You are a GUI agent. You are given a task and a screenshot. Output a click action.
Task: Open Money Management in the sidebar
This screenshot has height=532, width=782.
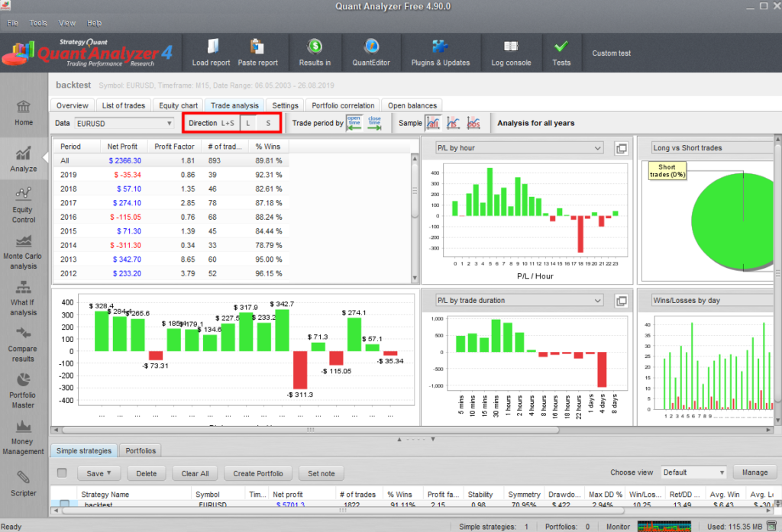[24, 437]
